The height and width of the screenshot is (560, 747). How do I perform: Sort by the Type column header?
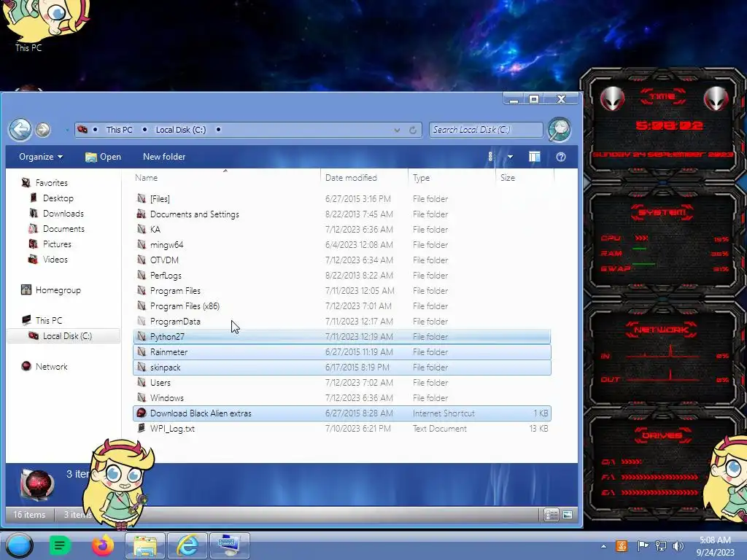pyautogui.click(x=421, y=178)
